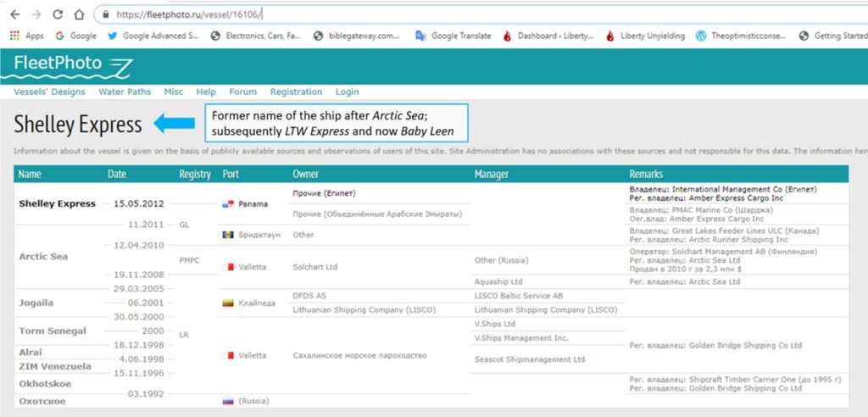
Task: Go back with the browser back arrow
Action: point(15,14)
